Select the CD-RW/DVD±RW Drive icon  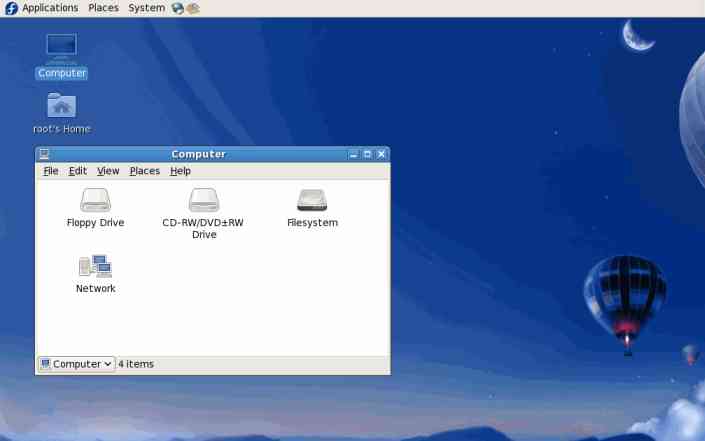tap(204, 200)
